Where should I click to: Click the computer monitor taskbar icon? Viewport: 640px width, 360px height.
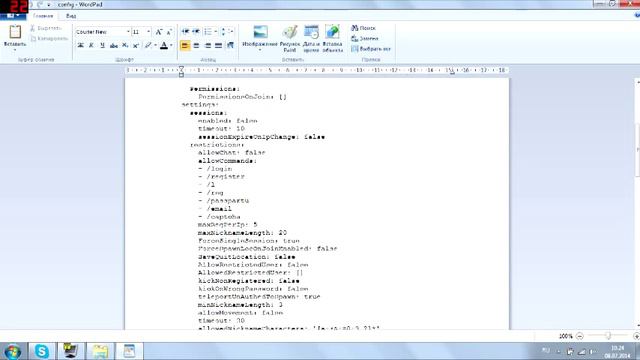pyautogui.click(x=71, y=351)
